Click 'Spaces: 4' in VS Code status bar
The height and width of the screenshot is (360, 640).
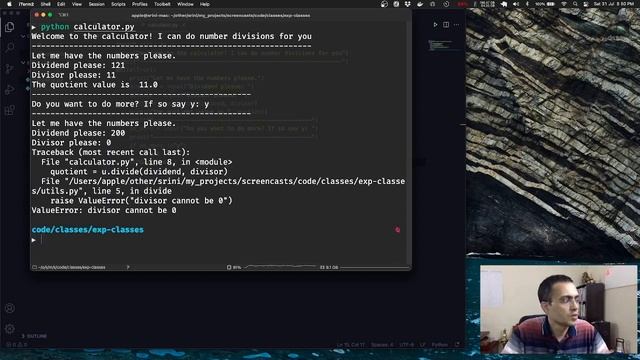tap(382, 345)
